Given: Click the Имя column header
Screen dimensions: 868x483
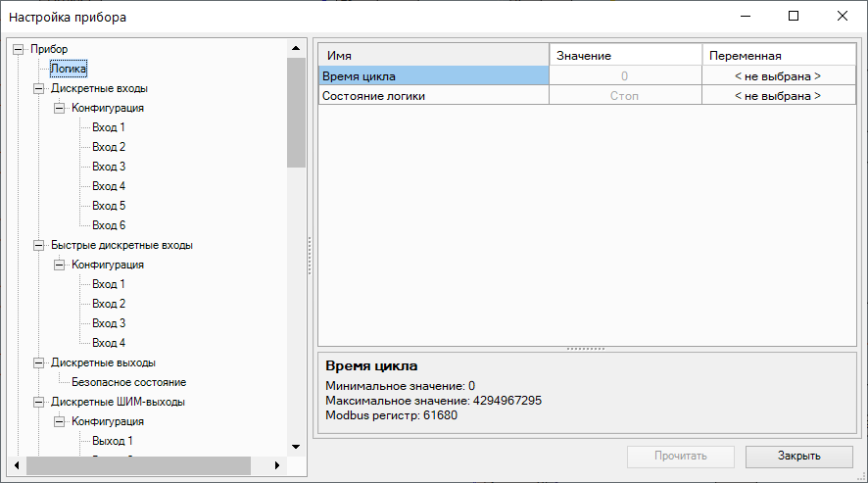Looking at the screenshot, I should point(433,56).
